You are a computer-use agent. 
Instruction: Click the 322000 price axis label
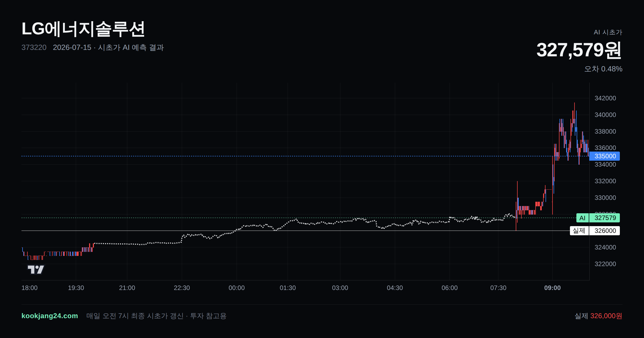605,264
